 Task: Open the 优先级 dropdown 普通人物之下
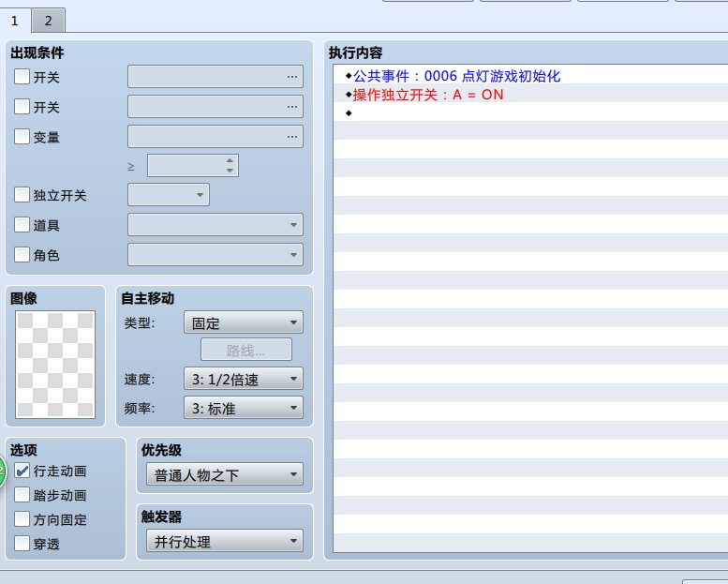225,474
